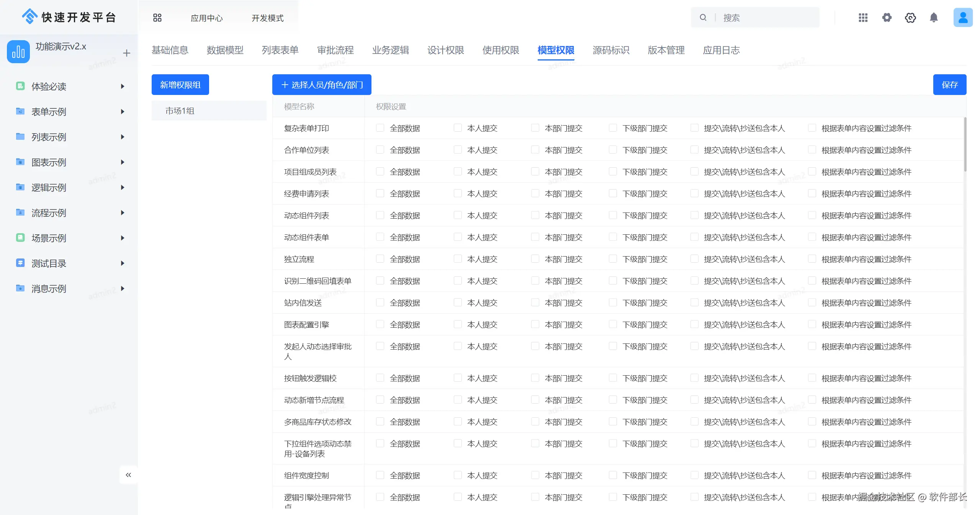Click the 功能演示v2.x bar chart app icon
The height and width of the screenshot is (515, 980).
point(18,52)
